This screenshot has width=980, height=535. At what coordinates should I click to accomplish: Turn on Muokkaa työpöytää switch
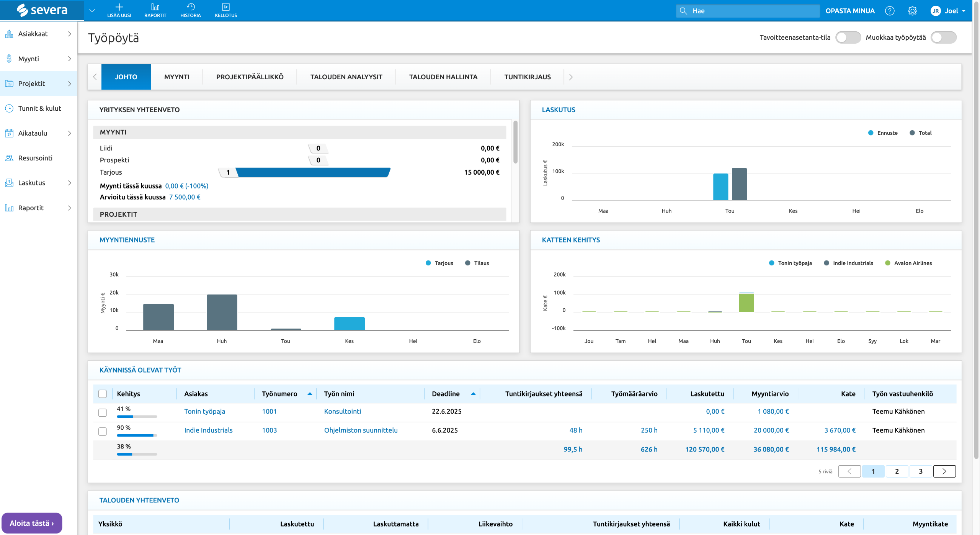point(943,38)
